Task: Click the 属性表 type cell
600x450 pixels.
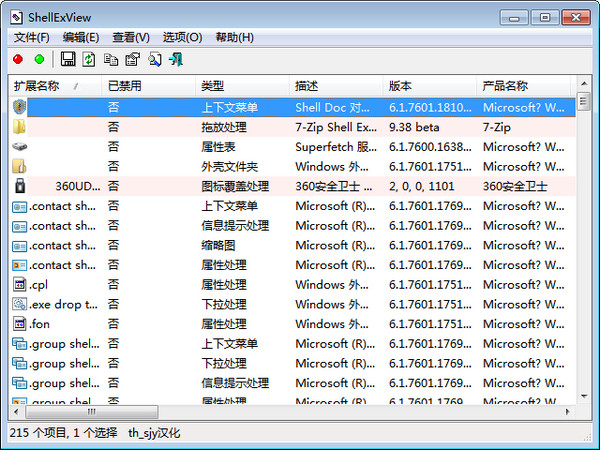Action: coord(218,147)
